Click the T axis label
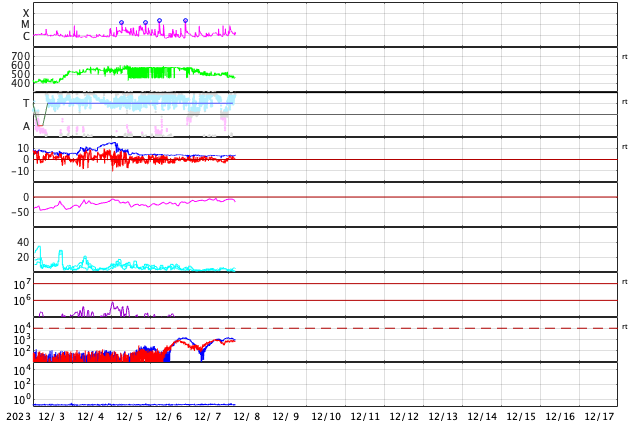Viewport: 634px width, 424px height. (26, 103)
